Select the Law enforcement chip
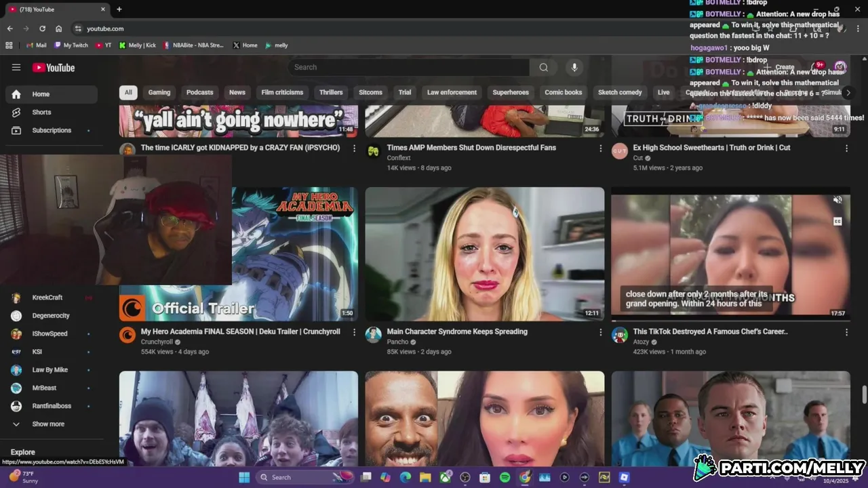The image size is (868, 488). point(452,92)
